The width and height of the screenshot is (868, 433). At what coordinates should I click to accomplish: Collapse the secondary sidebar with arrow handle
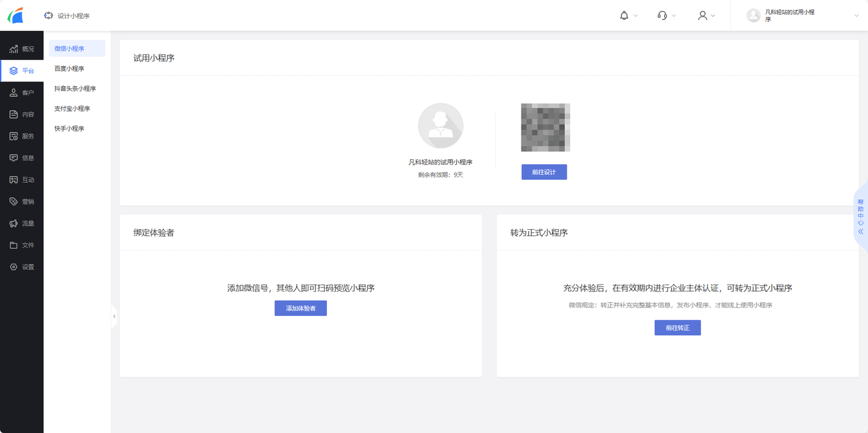[114, 316]
